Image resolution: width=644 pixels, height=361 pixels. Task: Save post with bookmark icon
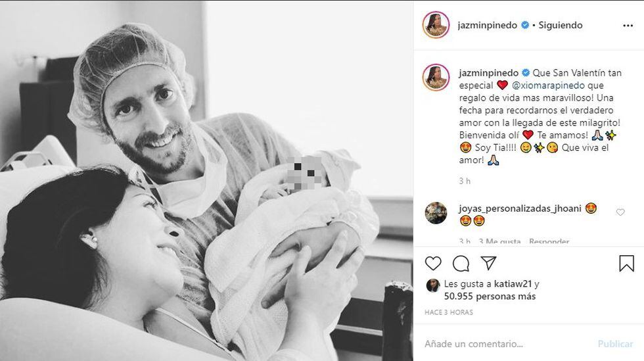[x=626, y=264]
